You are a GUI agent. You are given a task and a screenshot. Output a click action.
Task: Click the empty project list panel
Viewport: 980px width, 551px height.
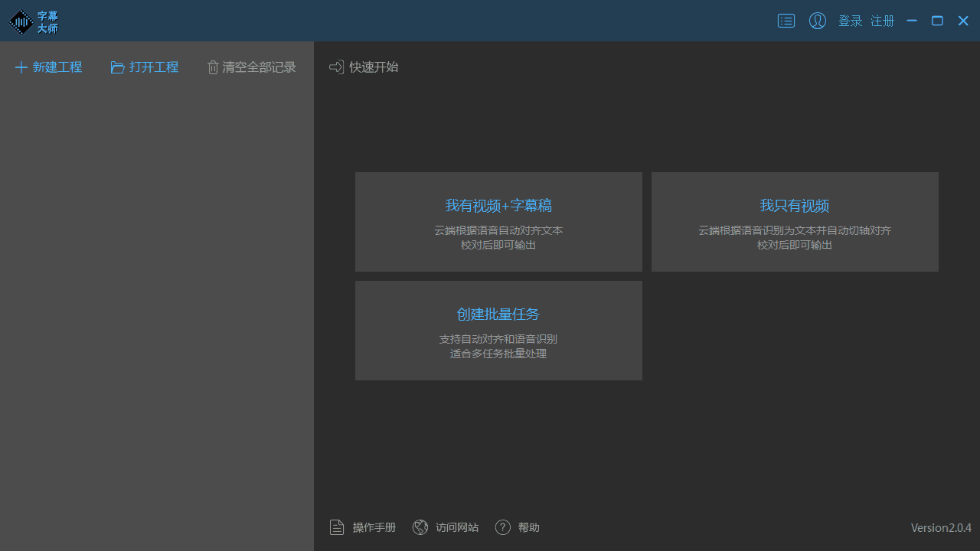(x=156, y=306)
